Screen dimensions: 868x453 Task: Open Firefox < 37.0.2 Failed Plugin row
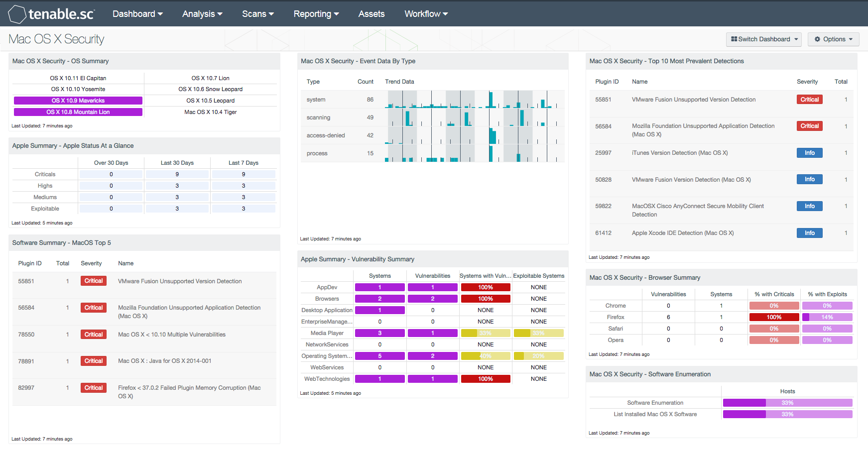click(x=144, y=392)
